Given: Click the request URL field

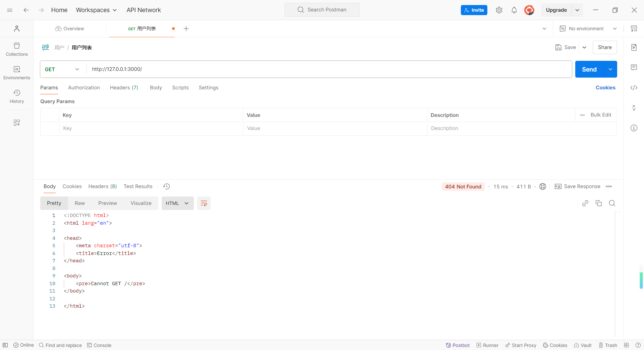Looking at the screenshot, I should tap(329, 69).
